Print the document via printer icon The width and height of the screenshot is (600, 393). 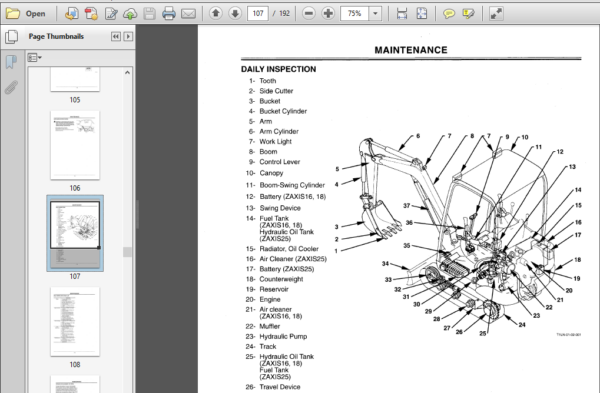tap(169, 14)
